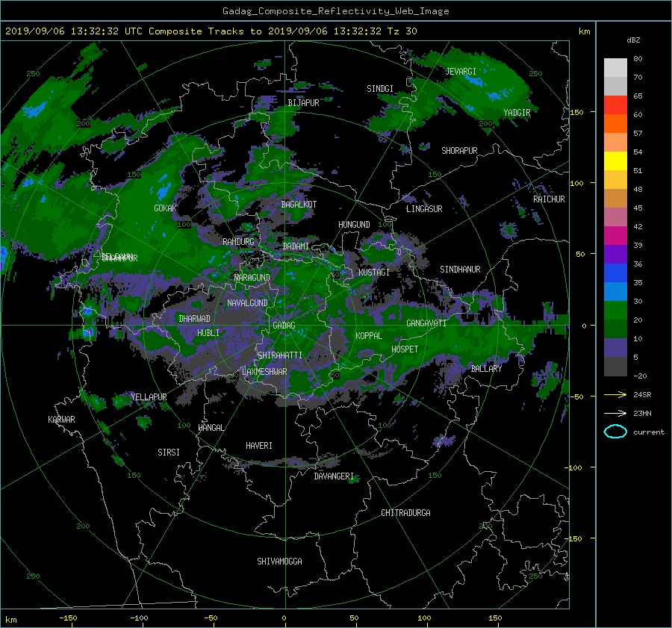672x628 pixels.
Task: Click the SINDGI city label
Action: 380,89
